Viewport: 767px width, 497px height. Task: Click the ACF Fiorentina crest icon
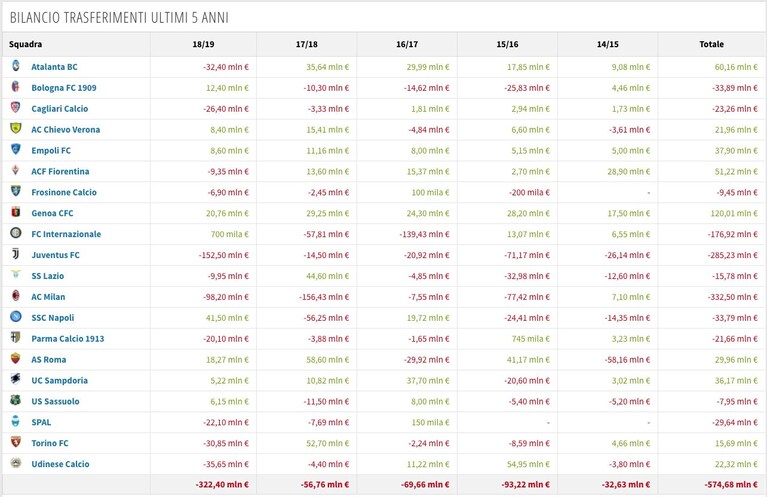click(x=16, y=170)
